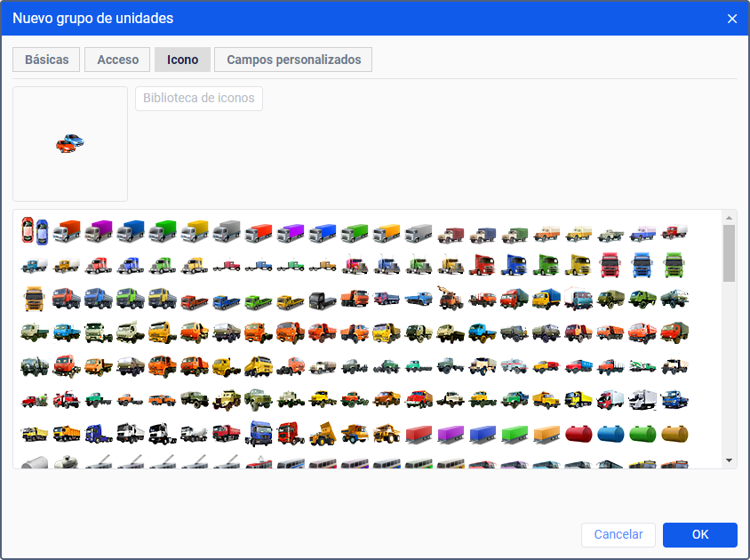Select the golden cylindrical tank icon
750x560 pixels.
[x=674, y=434]
